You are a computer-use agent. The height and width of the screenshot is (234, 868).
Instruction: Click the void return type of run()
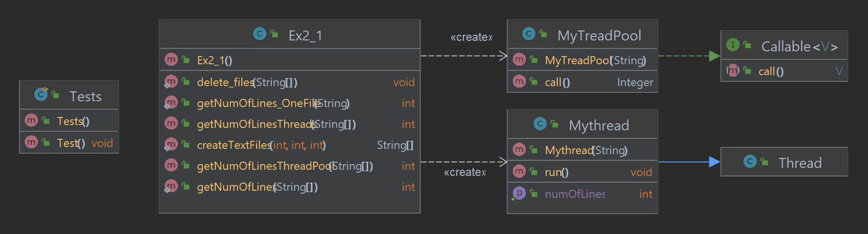click(641, 172)
